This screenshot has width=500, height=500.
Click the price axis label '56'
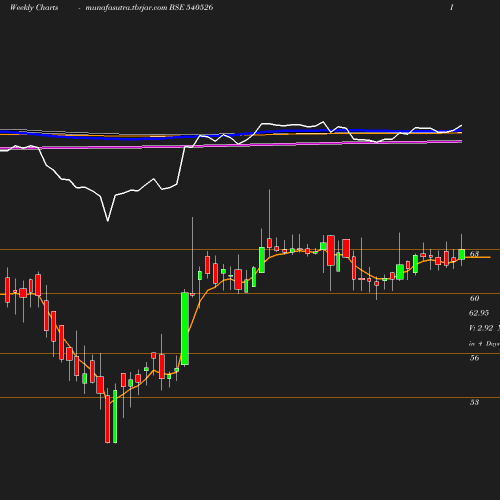[474, 358]
